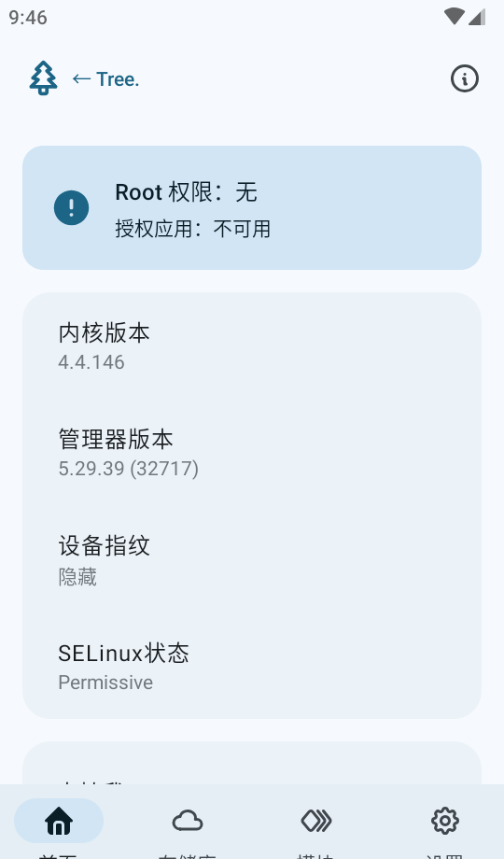
Task: Tap the exclamation warning icon
Action: click(x=71, y=207)
